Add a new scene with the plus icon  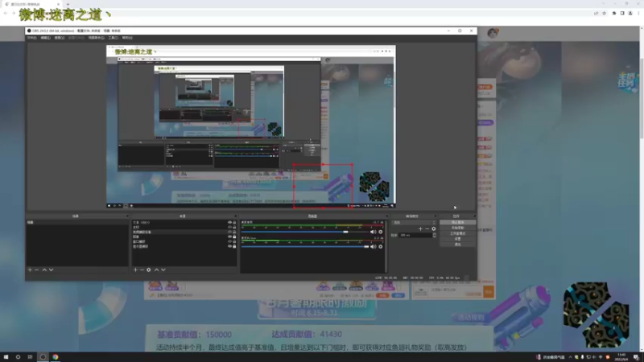tap(30, 269)
